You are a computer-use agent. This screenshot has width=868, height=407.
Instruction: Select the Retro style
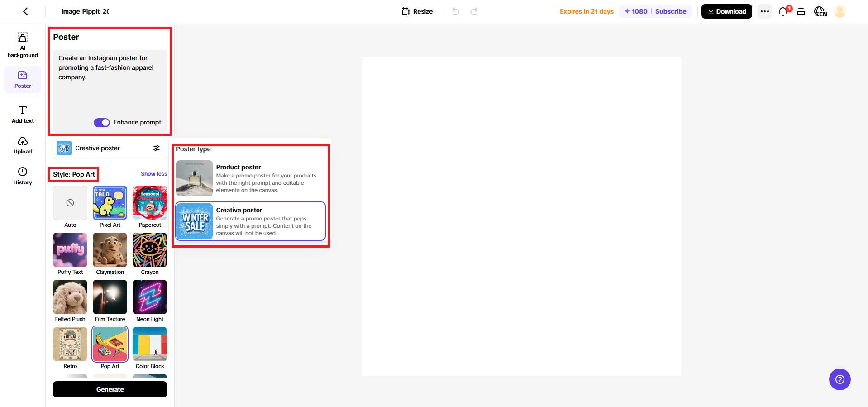pyautogui.click(x=70, y=344)
